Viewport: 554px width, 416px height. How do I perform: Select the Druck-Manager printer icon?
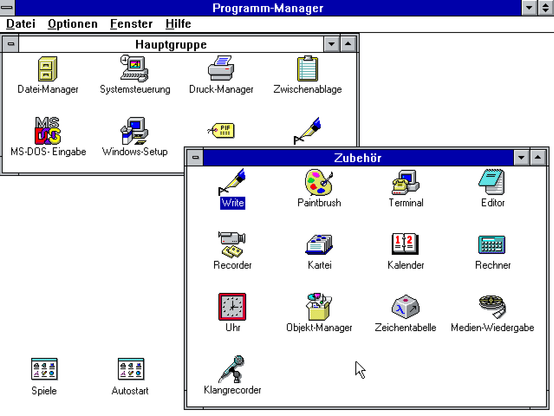click(x=221, y=69)
